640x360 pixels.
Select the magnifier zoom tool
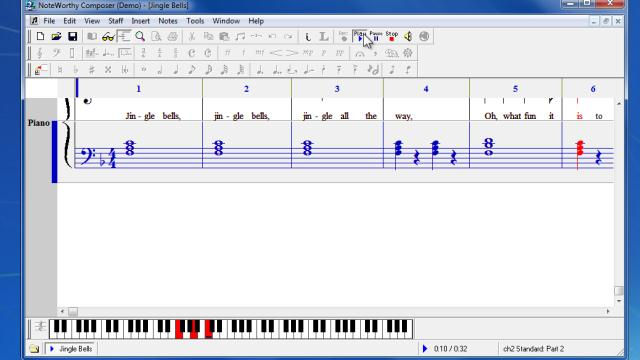coord(140,36)
